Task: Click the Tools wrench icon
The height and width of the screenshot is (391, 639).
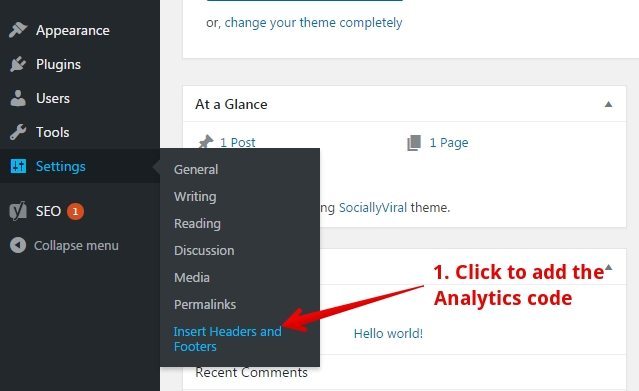Action: pos(18,132)
